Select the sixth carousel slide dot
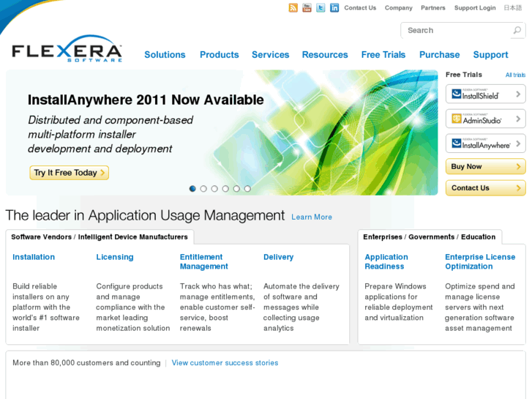Image resolution: width=532 pixels, height=399 pixels. 247,188
